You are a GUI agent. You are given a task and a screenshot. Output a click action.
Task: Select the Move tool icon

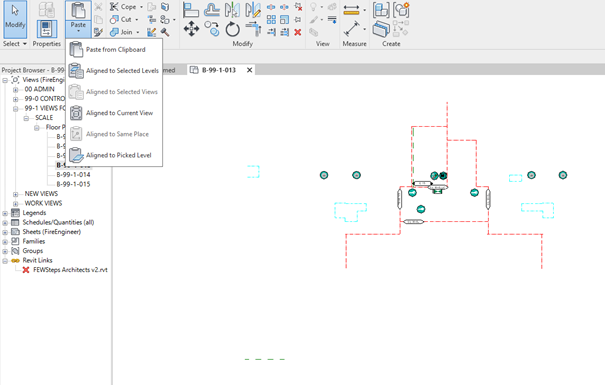tap(191, 29)
